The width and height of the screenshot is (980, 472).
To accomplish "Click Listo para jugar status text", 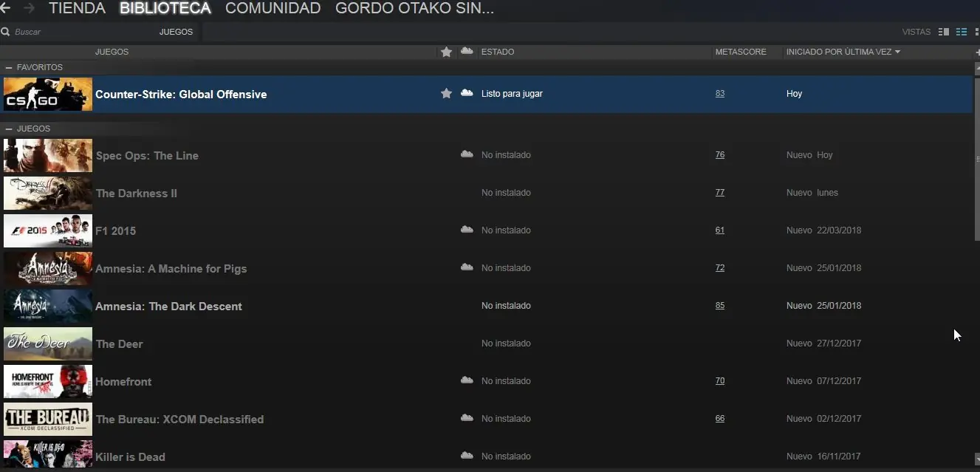I will point(512,94).
